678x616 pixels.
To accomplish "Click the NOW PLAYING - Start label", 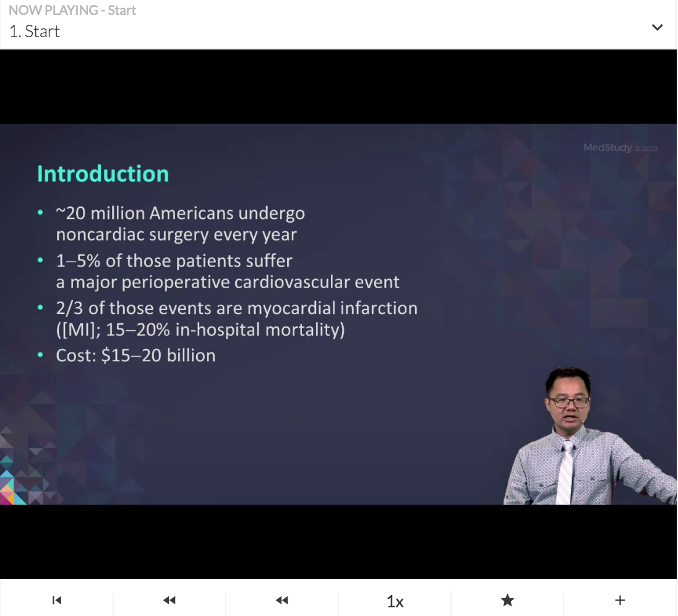I will (72, 10).
